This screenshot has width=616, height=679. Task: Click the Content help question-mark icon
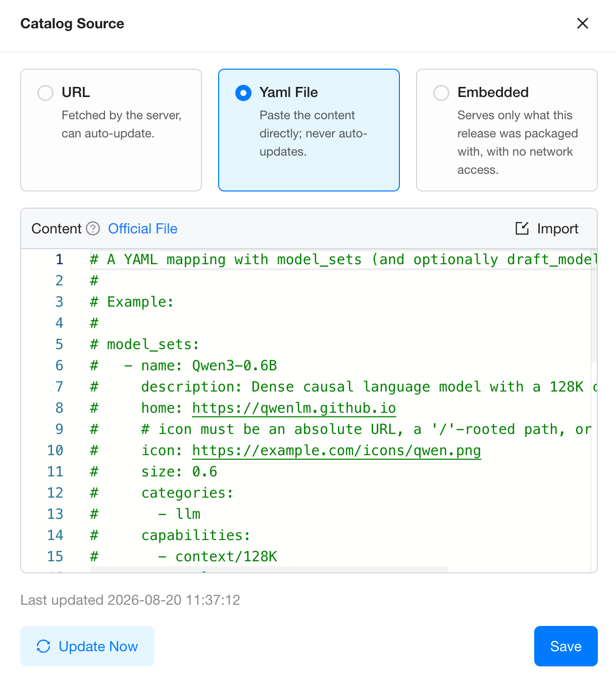pyautogui.click(x=93, y=229)
